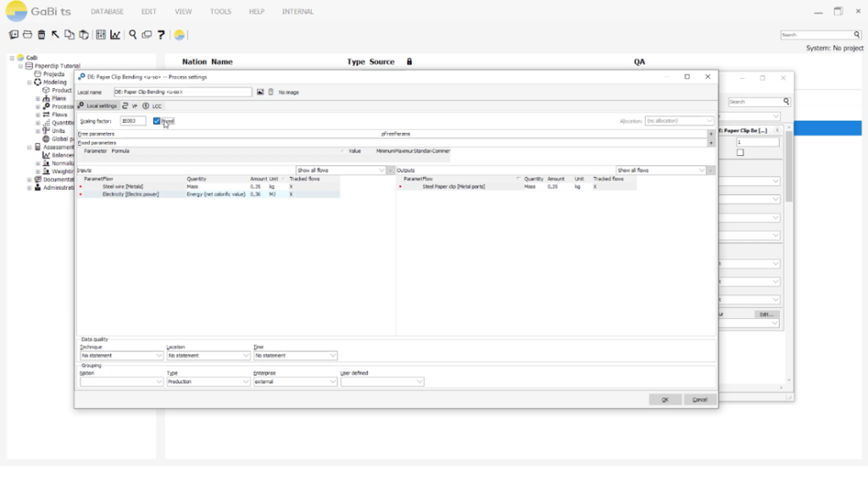Open the Technique data quality dropdown
This screenshot has height=485, width=868.
tap(121, 355)
